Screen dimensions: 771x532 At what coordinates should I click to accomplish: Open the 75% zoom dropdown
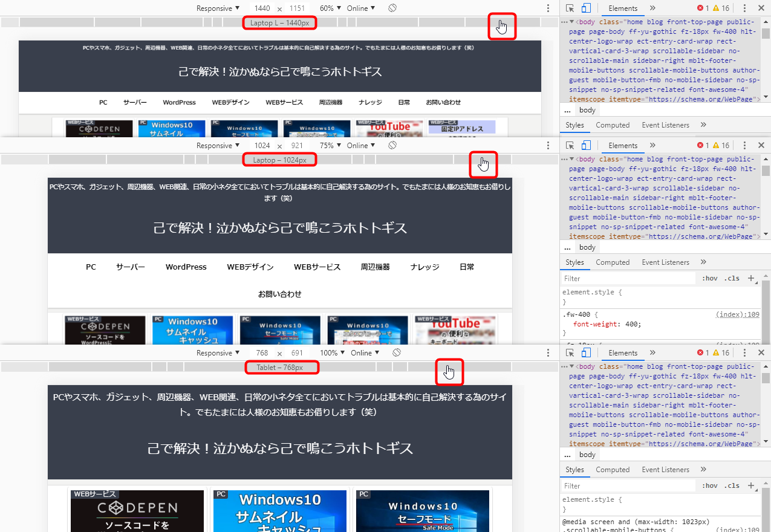[x=330, y=146]
